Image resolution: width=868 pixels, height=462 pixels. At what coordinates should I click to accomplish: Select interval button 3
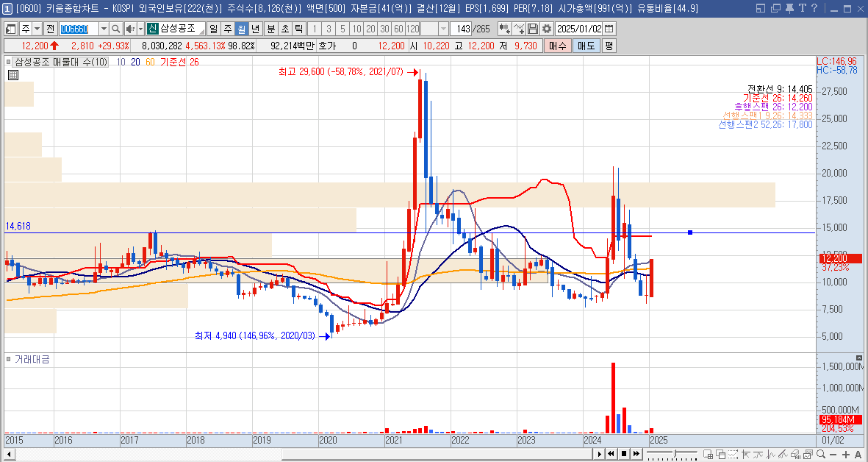[x=329, y=29]
